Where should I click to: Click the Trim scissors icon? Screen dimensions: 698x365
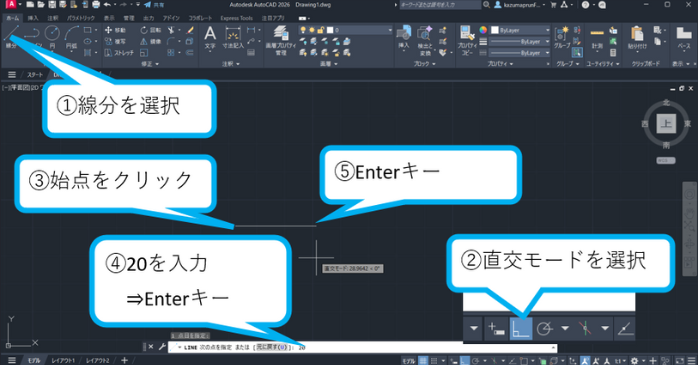click(171, 30)
